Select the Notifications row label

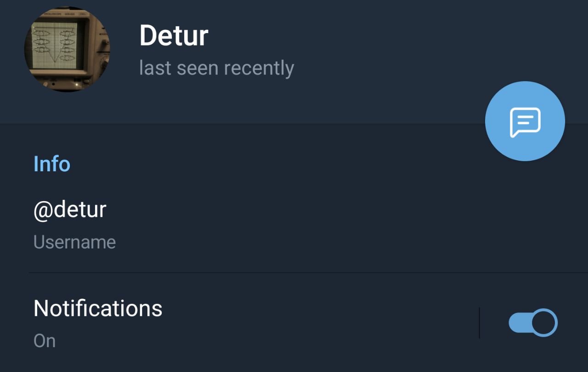point(98,308)
